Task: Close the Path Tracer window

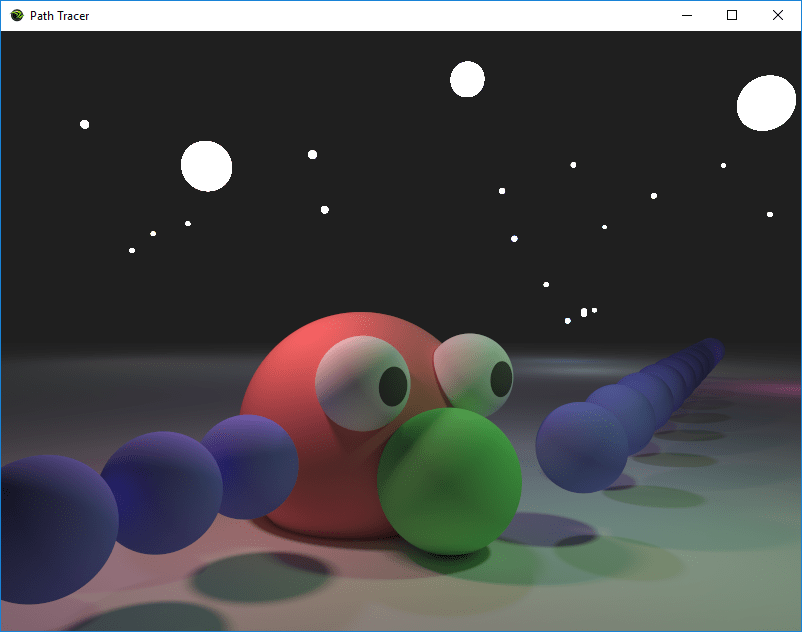Action: point(778,15)
